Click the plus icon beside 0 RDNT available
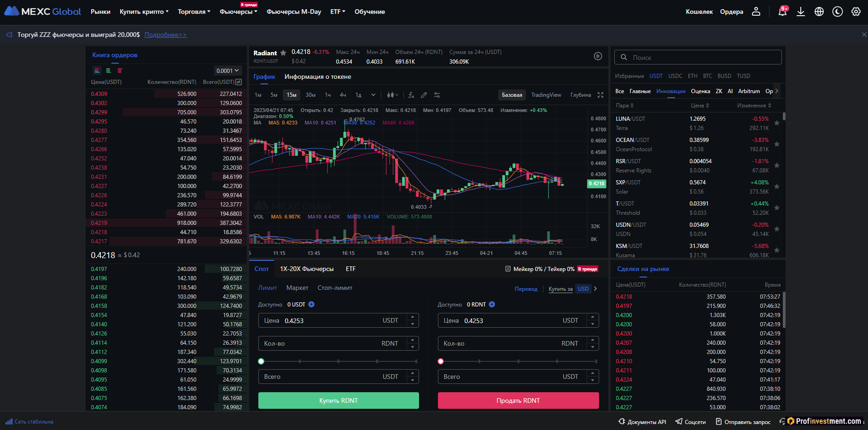Screen dimensions: 868x430 (x=492, y=304)
